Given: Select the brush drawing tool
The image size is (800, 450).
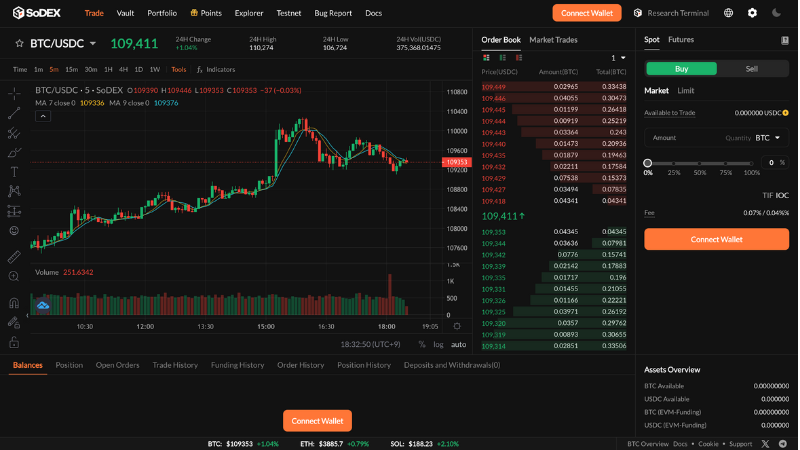Looking at the screenshot, I should (14, 153).
